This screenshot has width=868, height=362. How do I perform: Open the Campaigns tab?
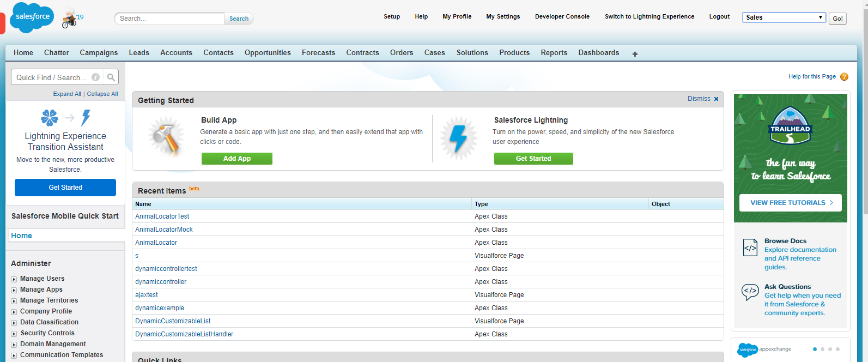(99, 53)
